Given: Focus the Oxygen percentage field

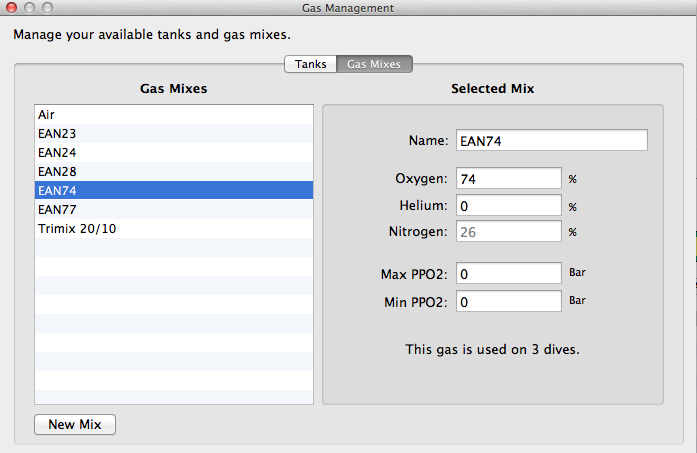Looking at the screenshot, I should (x=508, y=179).
